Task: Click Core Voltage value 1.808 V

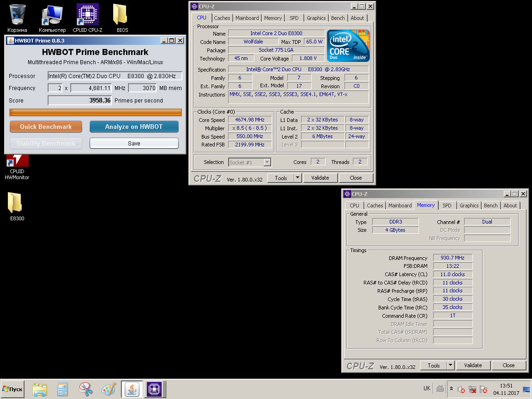Action: pos(308,58)
